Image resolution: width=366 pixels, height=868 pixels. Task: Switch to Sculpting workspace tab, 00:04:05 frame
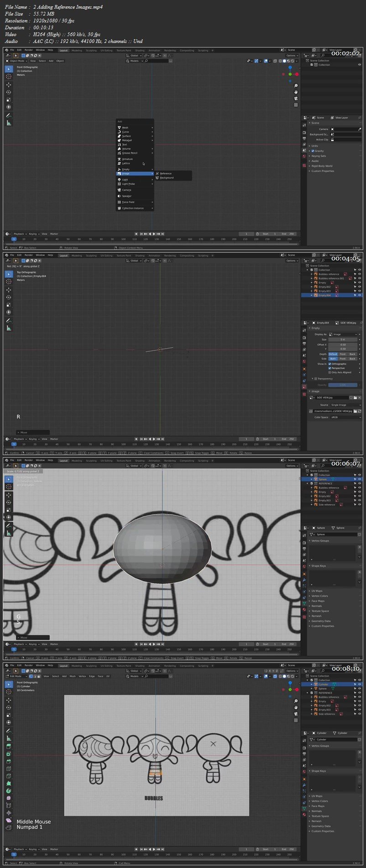pyautogui.click(x=91, y=256)
